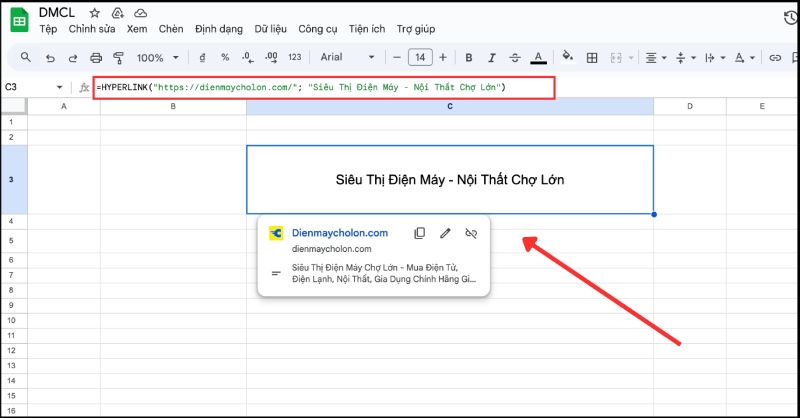The image size is (800, 418).
Task: Redo the last action
Action: (x=72, y=58)
